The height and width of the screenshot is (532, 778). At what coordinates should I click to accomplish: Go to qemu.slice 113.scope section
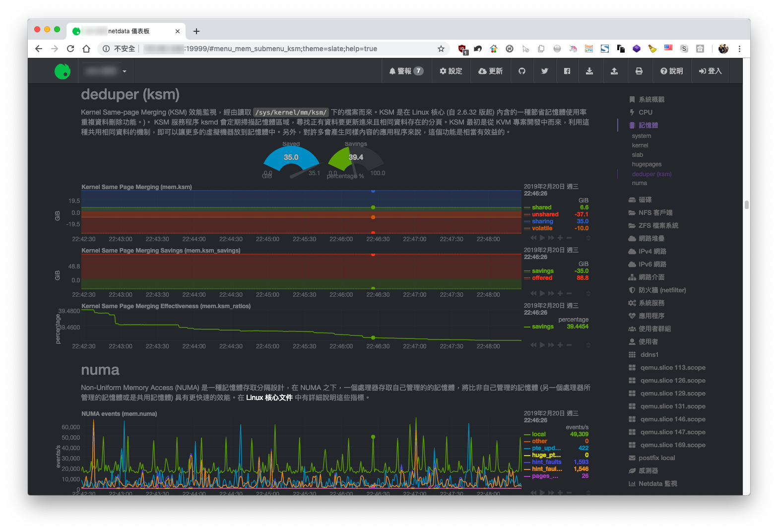click(667, 368)
